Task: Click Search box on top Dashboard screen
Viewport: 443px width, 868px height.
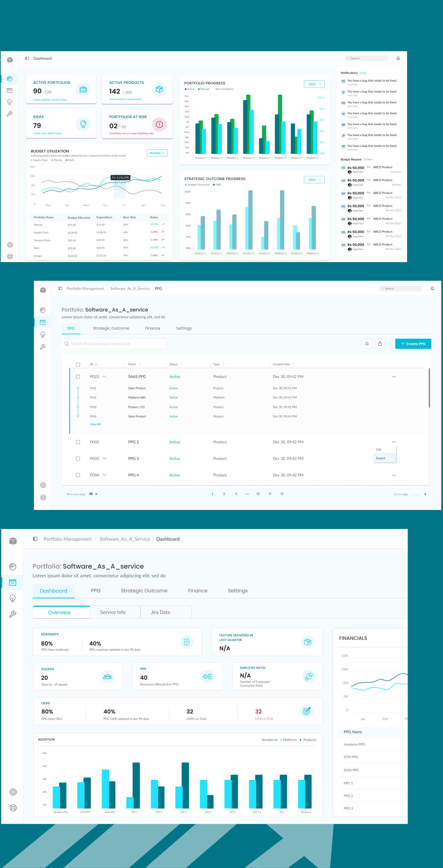Action: click(x=367, y=58)
